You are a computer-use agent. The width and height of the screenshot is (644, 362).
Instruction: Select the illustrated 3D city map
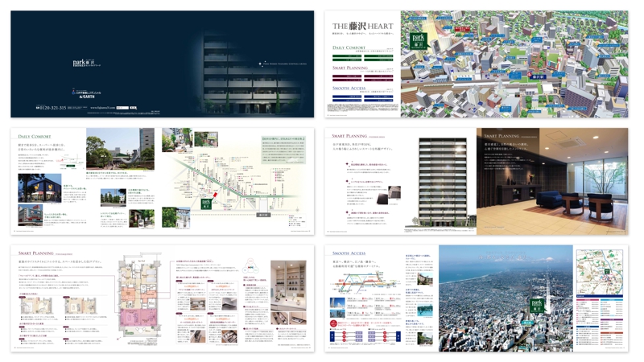(x=514, y=64)
